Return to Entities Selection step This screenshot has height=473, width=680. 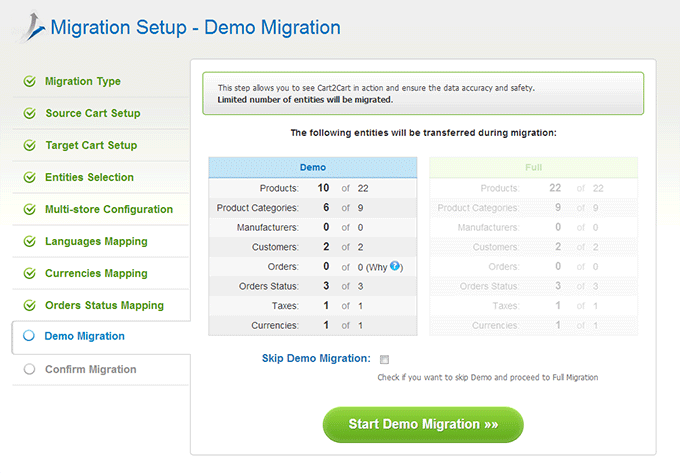tap(89, 177)
